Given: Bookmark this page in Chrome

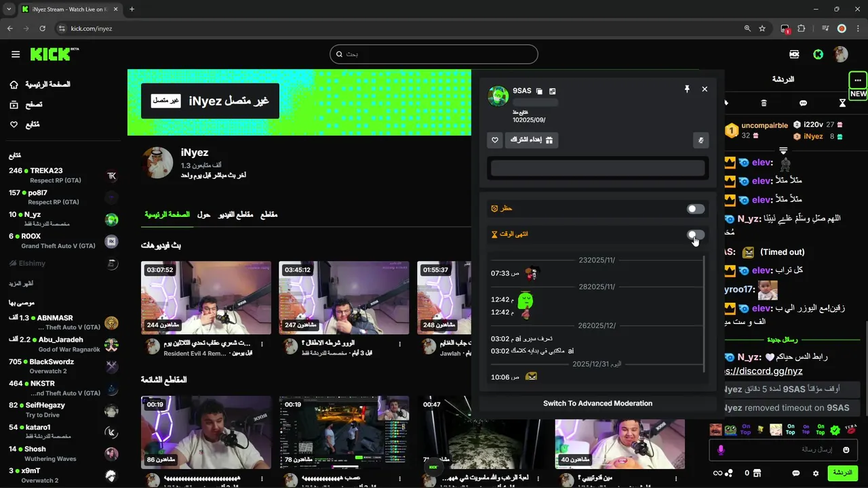Looking at the screenshot, I should (762, 28).
